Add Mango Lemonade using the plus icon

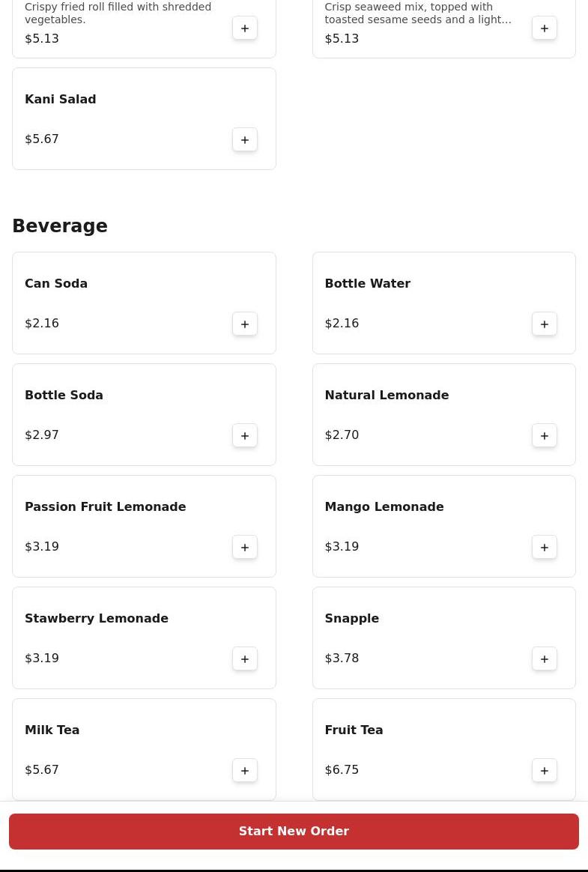[545, 547]
